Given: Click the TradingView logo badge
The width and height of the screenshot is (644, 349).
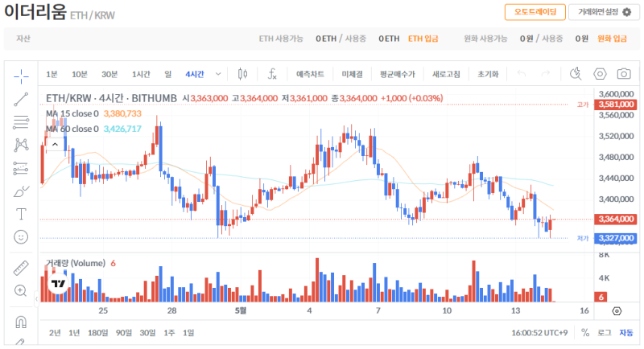Looking at the screenshot, I should coord(58,283).
